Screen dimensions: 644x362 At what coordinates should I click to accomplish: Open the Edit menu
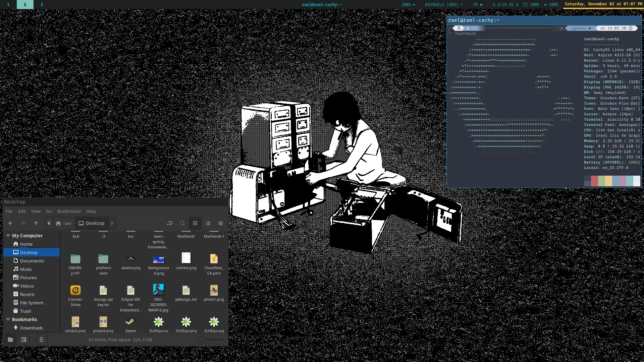(22, 211)
